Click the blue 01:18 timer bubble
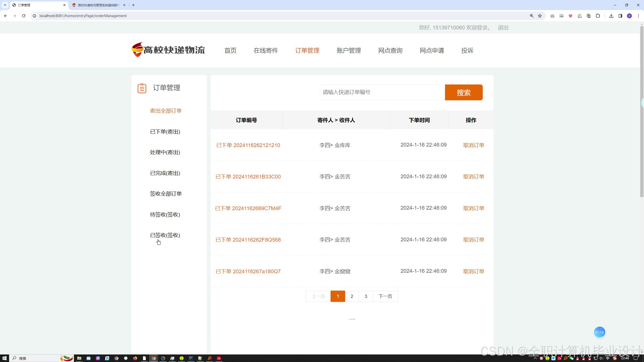Screen dimensions: 644x362 pyautogui.click(x=599, y=332)
